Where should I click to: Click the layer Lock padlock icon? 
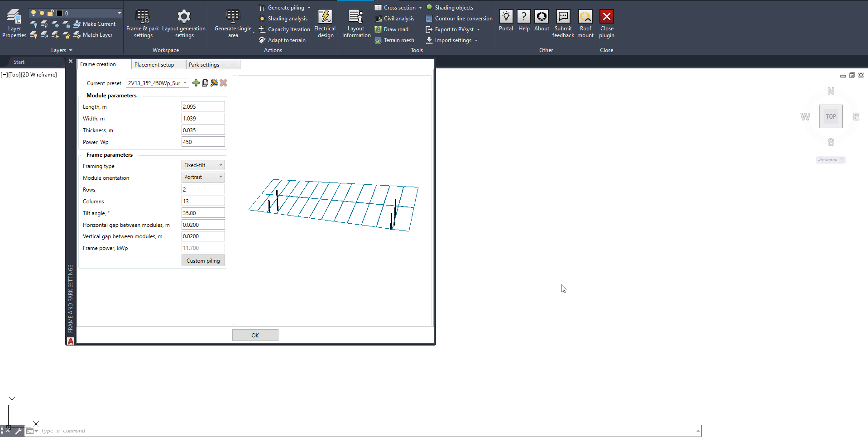(x=66, y=24)
